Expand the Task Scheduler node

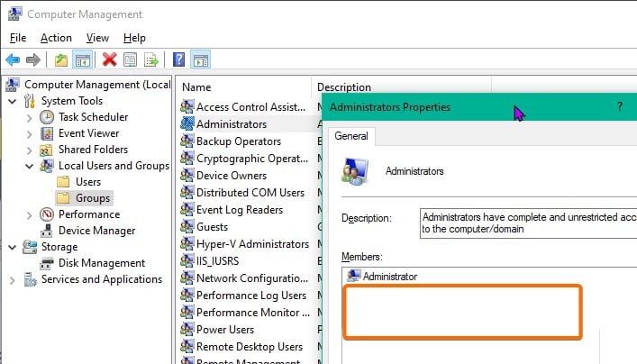coord(29,118)
